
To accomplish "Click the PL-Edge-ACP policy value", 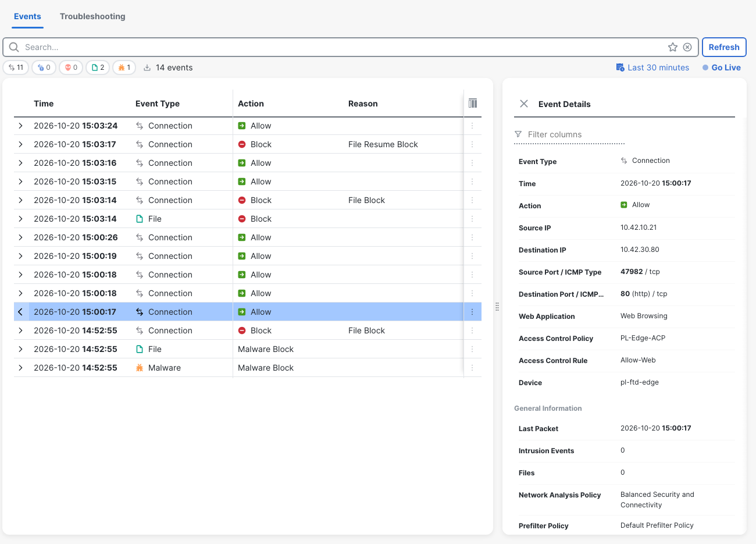I will 643,338.
